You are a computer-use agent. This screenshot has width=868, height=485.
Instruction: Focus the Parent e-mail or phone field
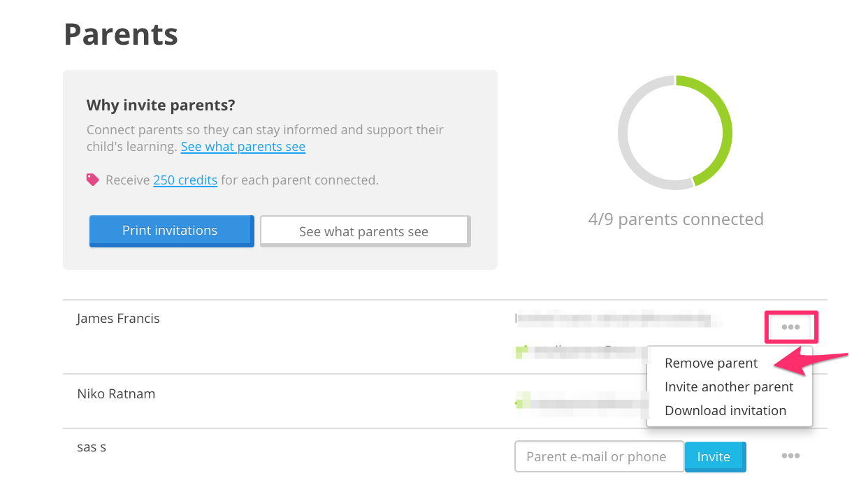click(x=599, y=456)
